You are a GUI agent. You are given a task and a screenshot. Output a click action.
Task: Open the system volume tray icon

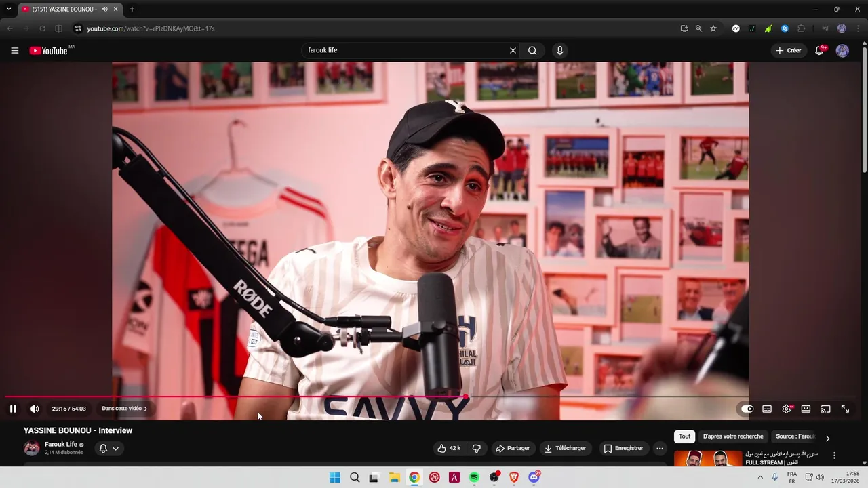[820, 477]
